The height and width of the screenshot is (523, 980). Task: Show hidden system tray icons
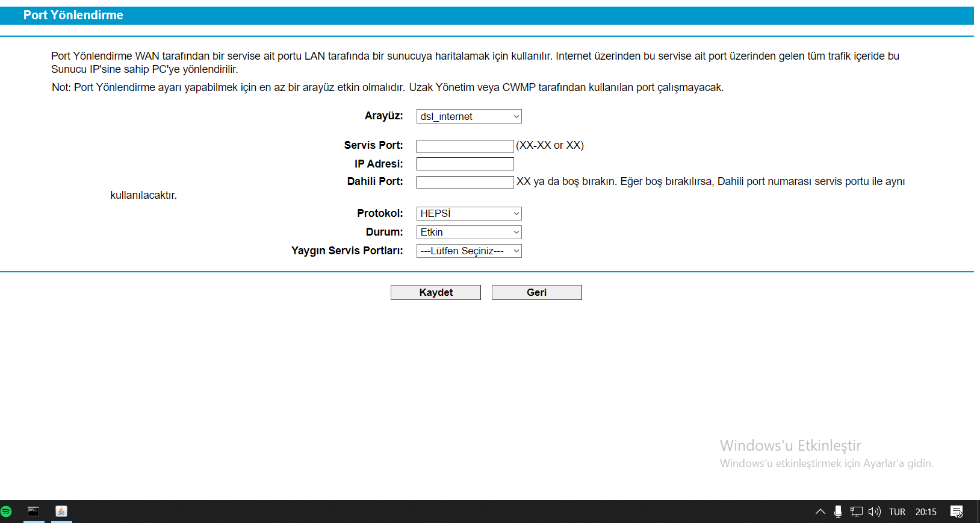click(820, 512)
